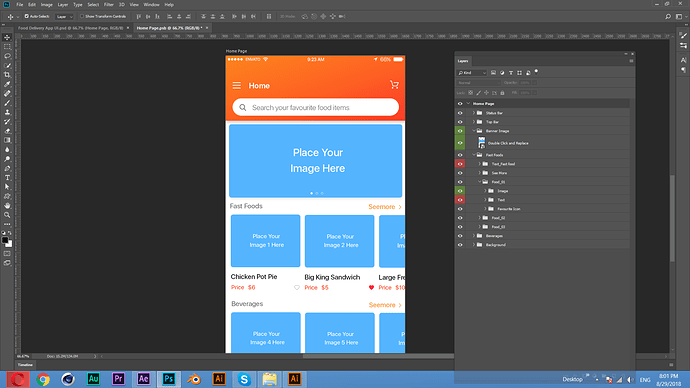Hide the Status Bar layer group
The height and width of the screenshot is (388, 690).
[x=460, y=113]
